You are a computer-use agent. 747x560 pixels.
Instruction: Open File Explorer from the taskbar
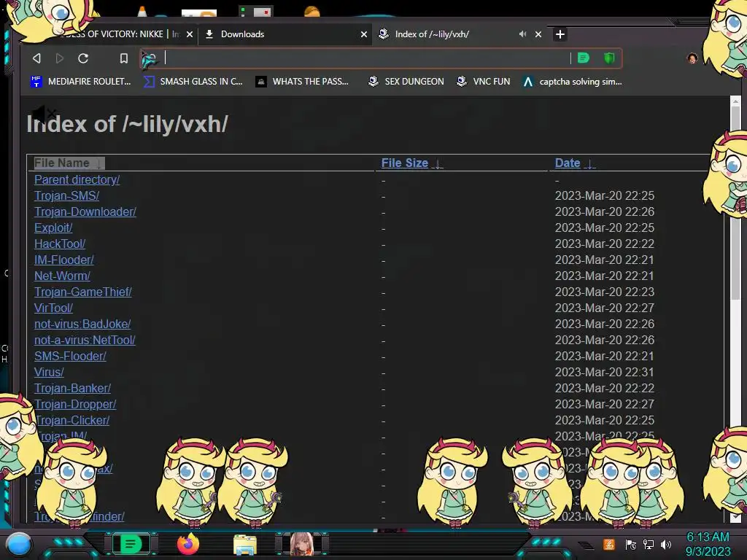pos(245,545)
